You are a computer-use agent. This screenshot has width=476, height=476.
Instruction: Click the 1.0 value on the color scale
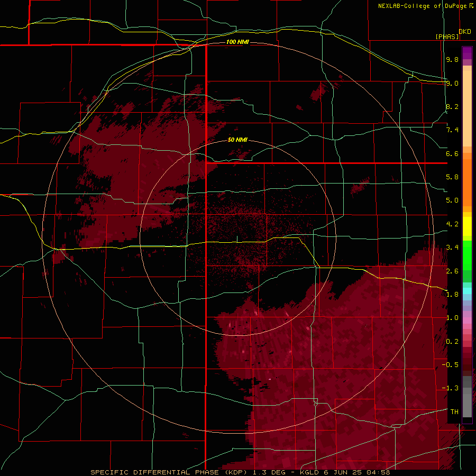coord(452,318)
